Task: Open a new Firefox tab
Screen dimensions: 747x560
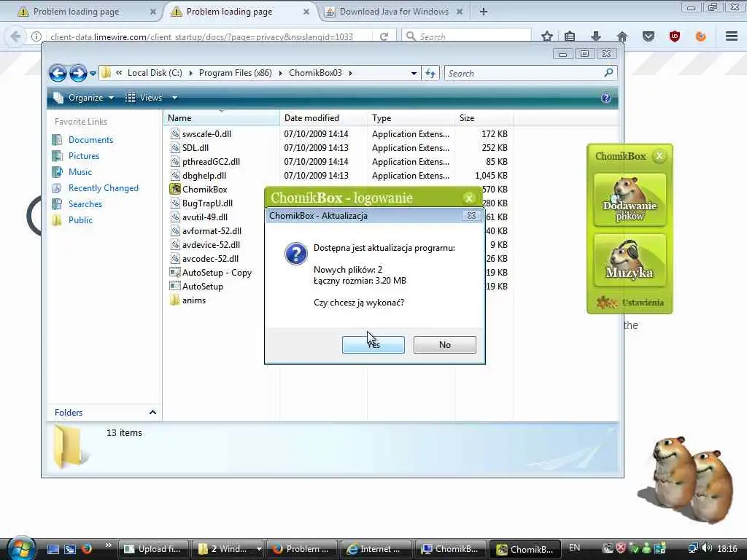Action: (483, 12)
